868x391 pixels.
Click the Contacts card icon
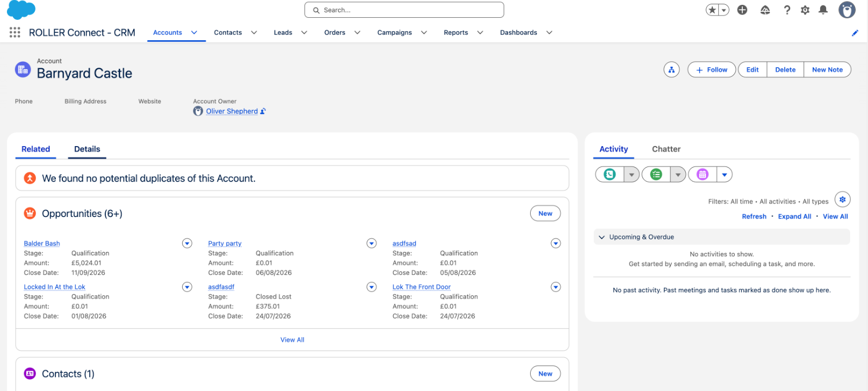point(30,374)
